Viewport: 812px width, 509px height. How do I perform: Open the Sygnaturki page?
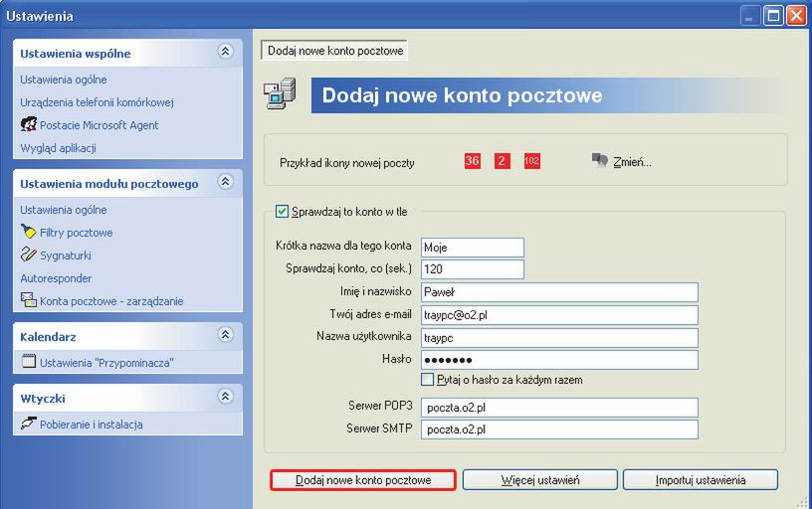coord(66,255)
